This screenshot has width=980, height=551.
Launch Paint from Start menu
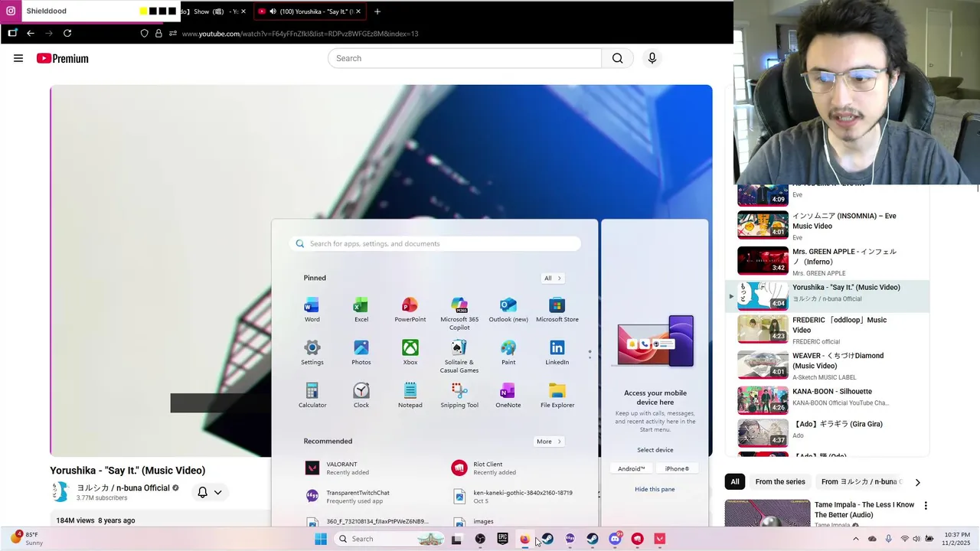508,353
